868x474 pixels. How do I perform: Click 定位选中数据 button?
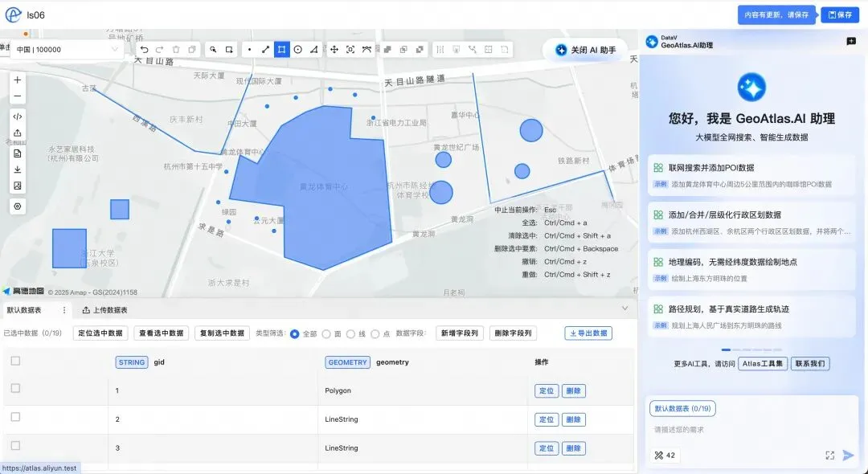(x=100, y=333)
